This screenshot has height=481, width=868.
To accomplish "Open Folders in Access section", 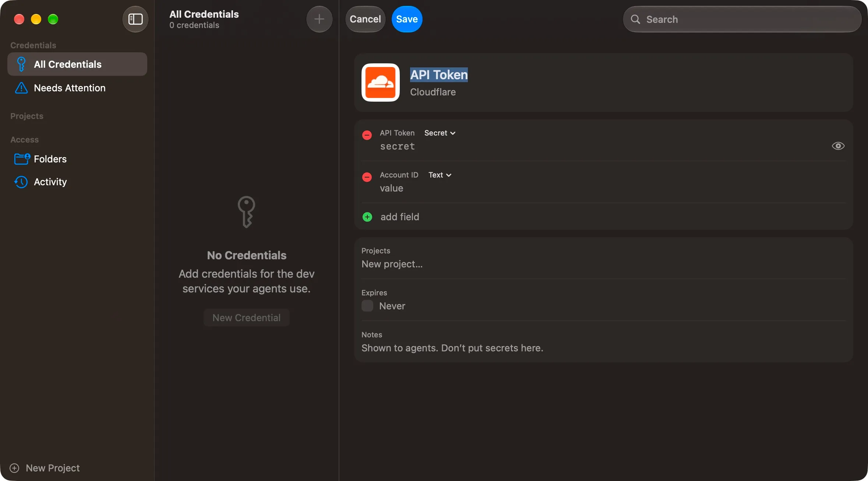I will [x=77, y=159].
